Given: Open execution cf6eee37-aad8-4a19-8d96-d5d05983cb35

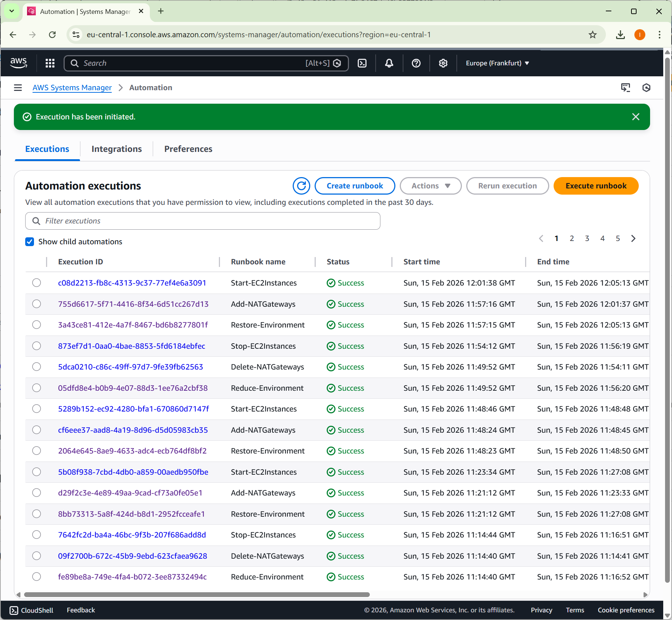Looking at the screenshot, I should click(133, 430).
